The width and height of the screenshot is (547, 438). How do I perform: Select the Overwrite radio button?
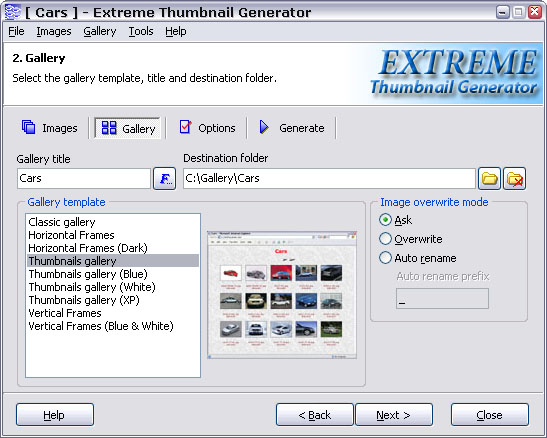385,239
